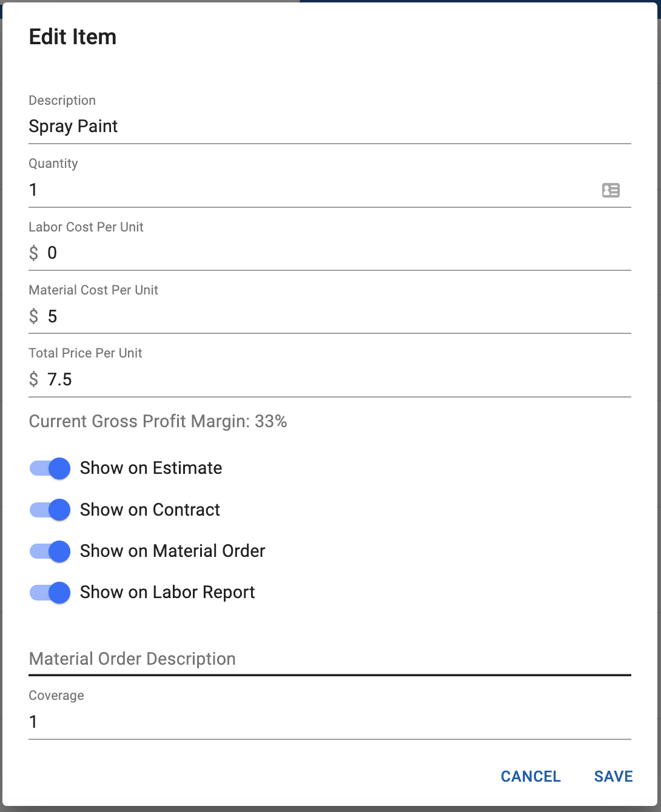Click the Current Gross Profit Margin text
Screen dimensions: 661x812
[158, 421]
